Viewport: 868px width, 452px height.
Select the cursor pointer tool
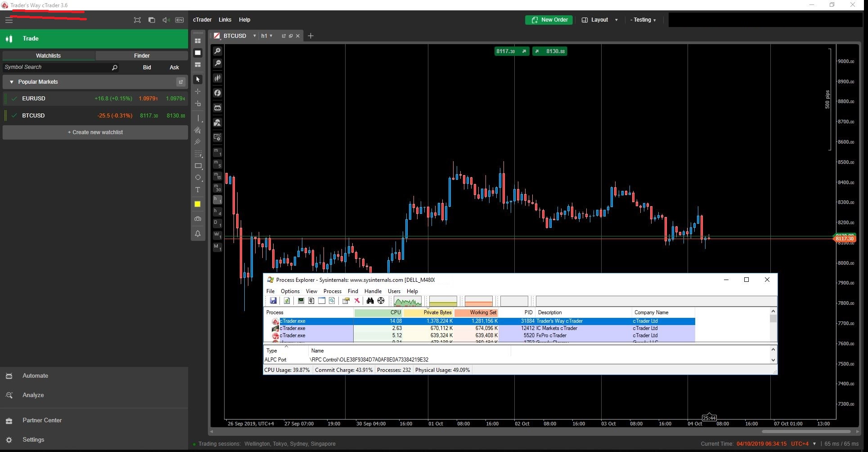198,79
